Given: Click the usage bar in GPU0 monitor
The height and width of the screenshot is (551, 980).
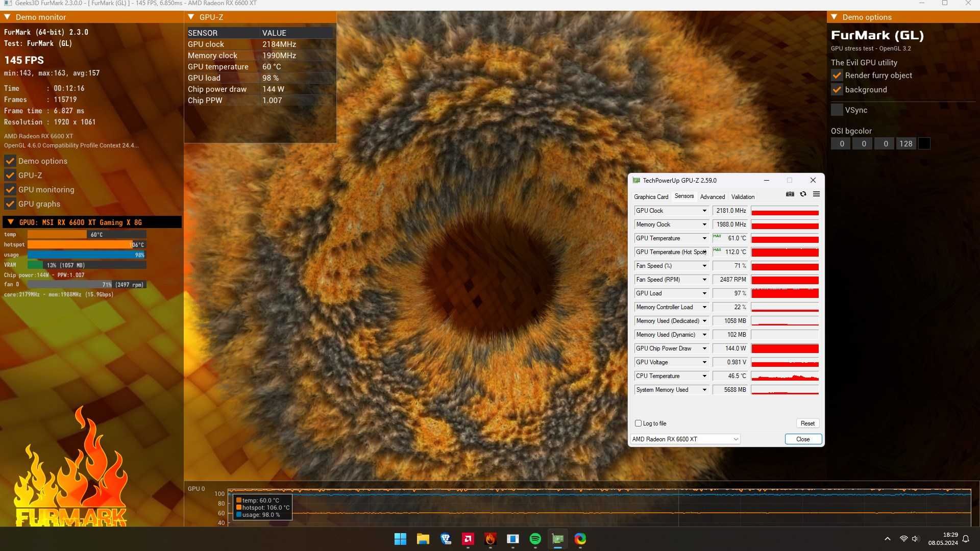Looking at the screenshot, I should (x=87, y=255).
